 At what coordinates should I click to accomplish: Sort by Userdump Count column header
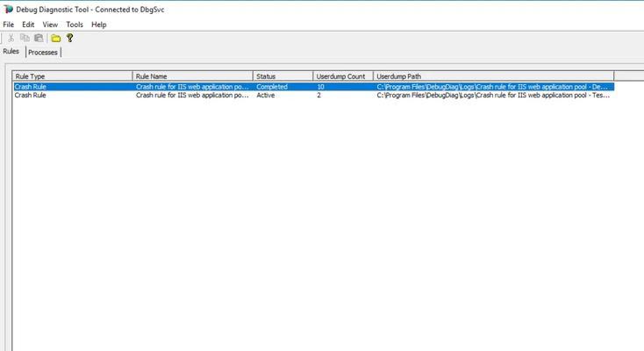[343, 76]
